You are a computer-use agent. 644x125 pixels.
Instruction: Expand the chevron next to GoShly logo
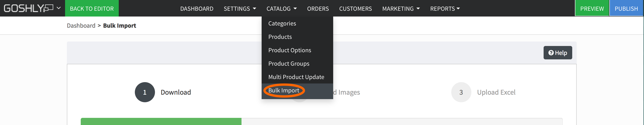click(x=59, y=8)
